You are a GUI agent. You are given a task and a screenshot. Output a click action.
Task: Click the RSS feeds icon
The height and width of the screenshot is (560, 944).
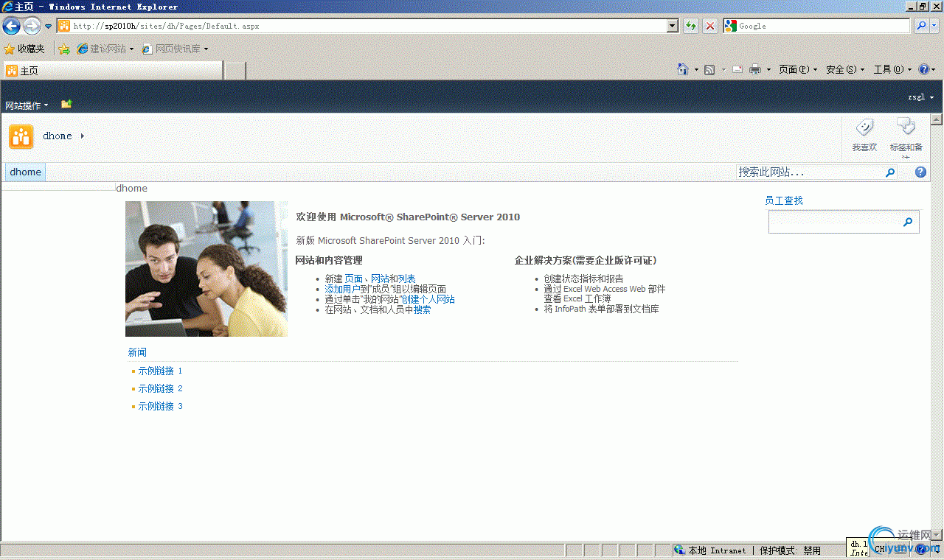[709, 69]
